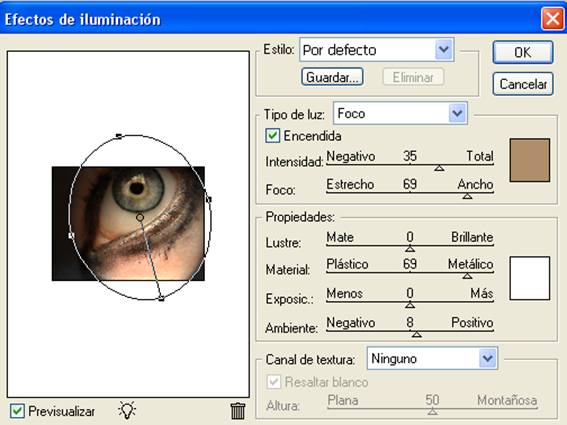The image size is (567, 425).
Task: Toggle the Previsualizar checkbox
Action: point(17,411)
